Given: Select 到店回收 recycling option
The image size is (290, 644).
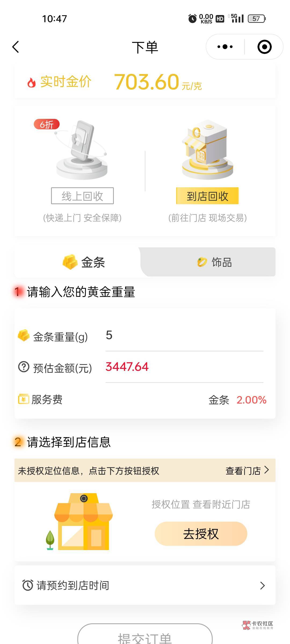Looking at the screenshot, I should coord(207,196).
